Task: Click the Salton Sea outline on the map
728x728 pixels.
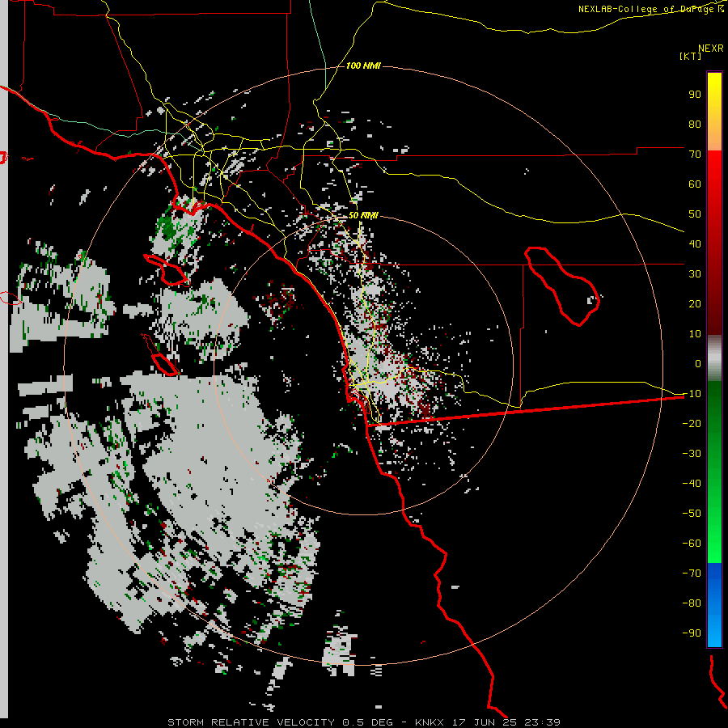Action: coord(562,286)
